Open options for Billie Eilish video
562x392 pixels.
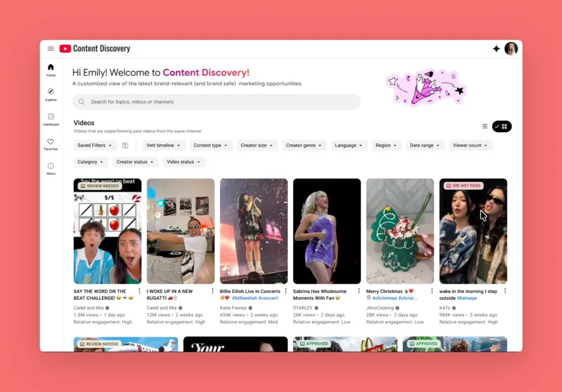[286, 291]
